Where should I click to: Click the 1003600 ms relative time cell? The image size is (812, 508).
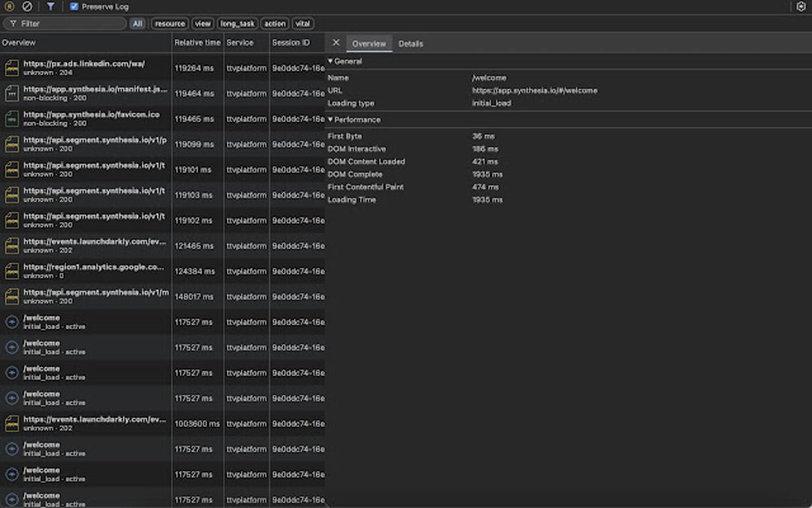click(197, 424)
